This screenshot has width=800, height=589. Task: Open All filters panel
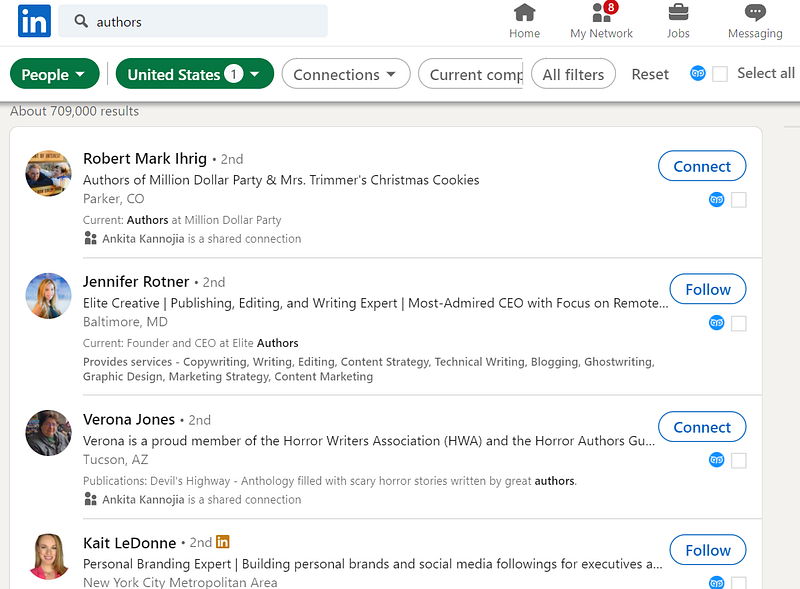coord(573,74)
